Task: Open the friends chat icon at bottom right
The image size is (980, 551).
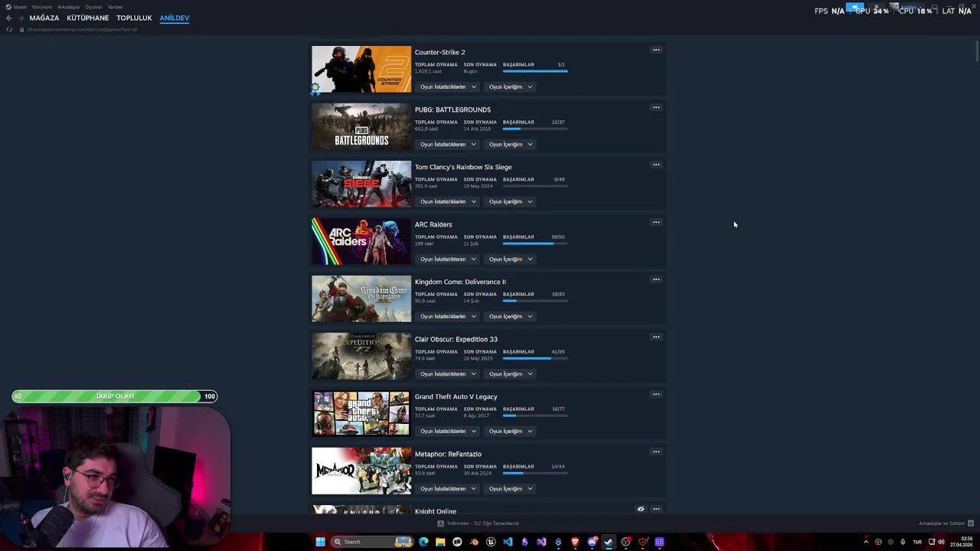Action: 971,523
